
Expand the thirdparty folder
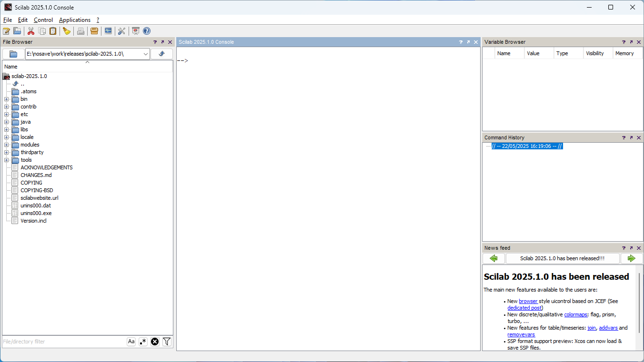(7, 152)
